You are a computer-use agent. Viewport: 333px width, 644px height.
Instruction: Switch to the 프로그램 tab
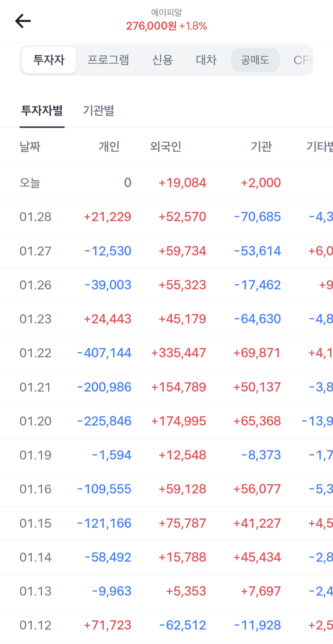coord(108,60)
